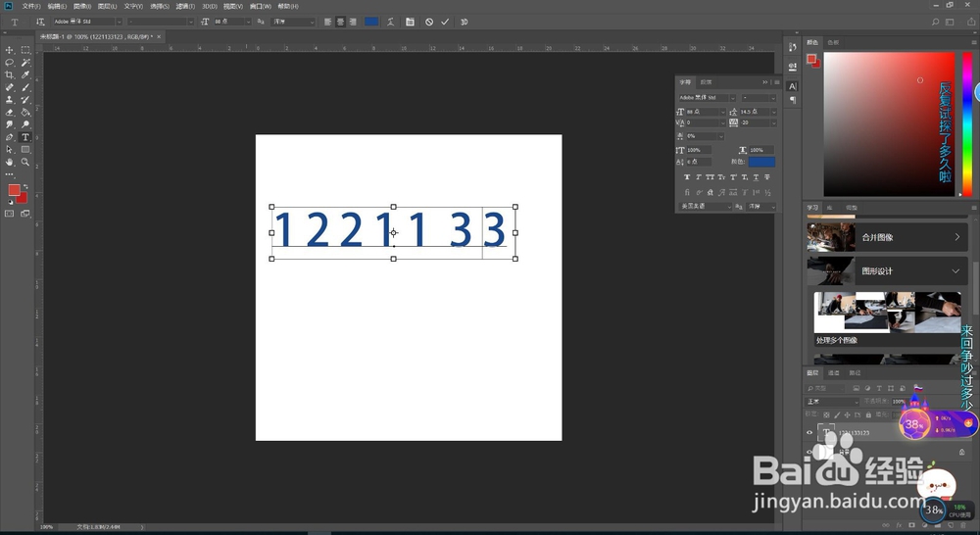Select the Crop tool
Viewport: 980px width, 535px height.
click(x=10, y=75)
